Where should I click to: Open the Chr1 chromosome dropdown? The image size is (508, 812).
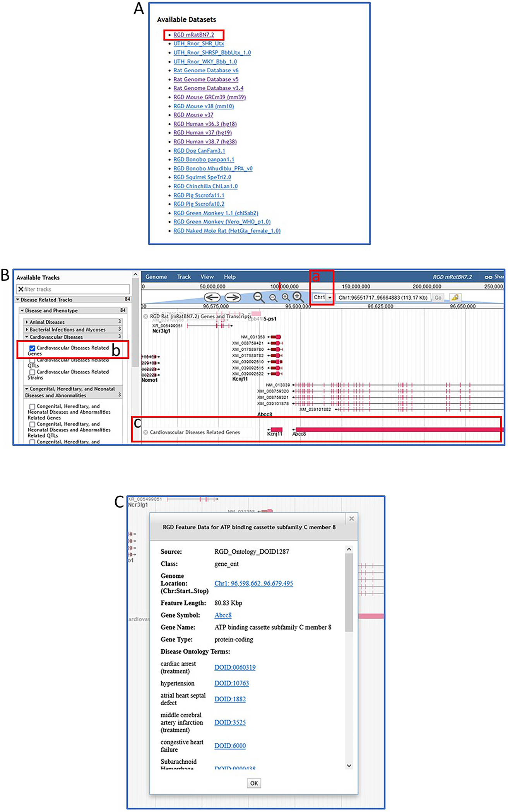[323, 297]
